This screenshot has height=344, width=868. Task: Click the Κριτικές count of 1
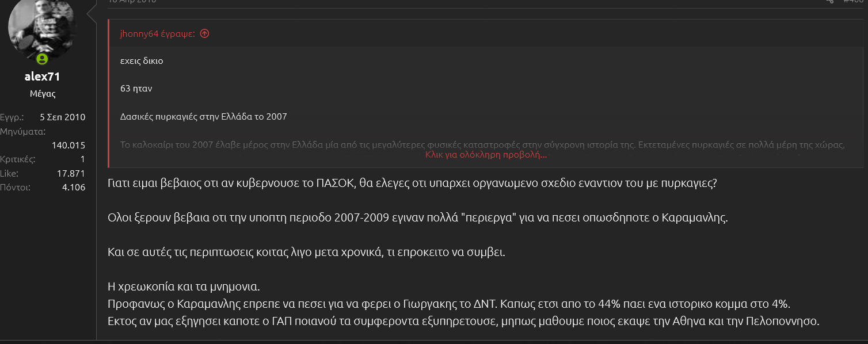click(82, 159)
